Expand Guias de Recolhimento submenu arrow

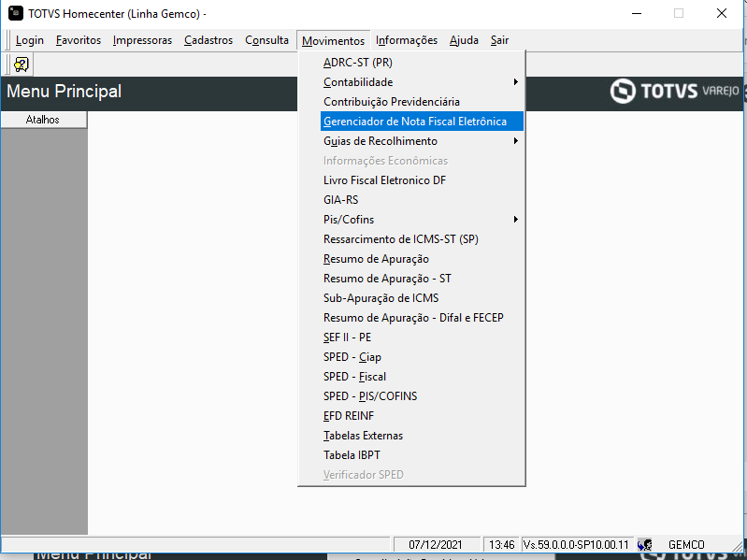click(515, 141)
